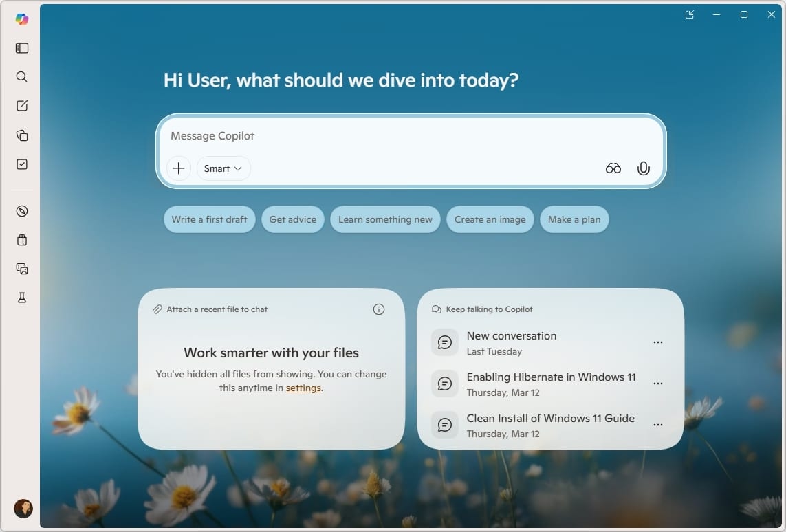
Task: Open more options for Clean Install conversation
Action: click(x=657, y=425)
